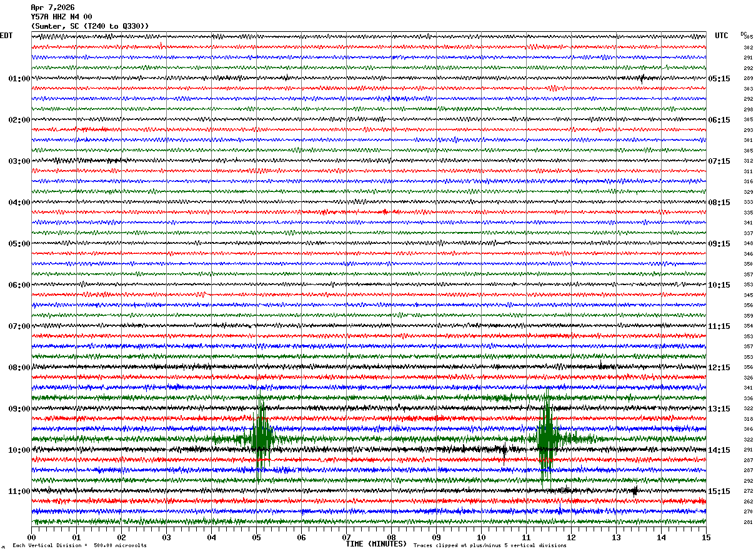Click DC offset value '350'
Image resolution: width=756 pixels, height=554 pixels.
(748, 264)
